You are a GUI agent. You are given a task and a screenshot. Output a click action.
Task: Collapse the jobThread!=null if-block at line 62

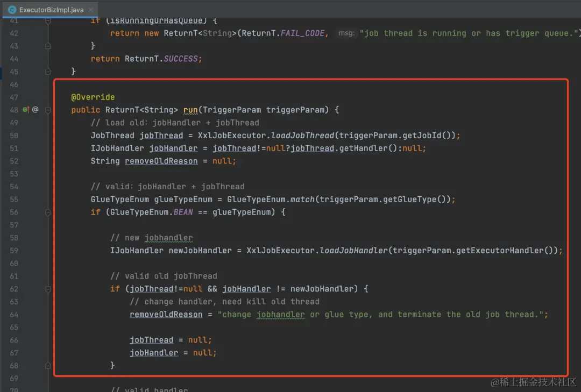[48, 289]
